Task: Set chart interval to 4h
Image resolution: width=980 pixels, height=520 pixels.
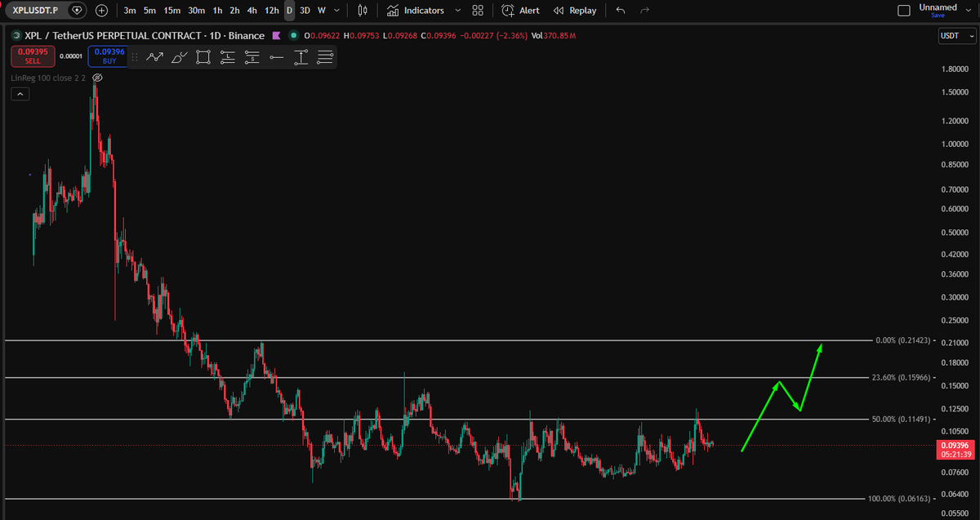Action: [252, 11]
